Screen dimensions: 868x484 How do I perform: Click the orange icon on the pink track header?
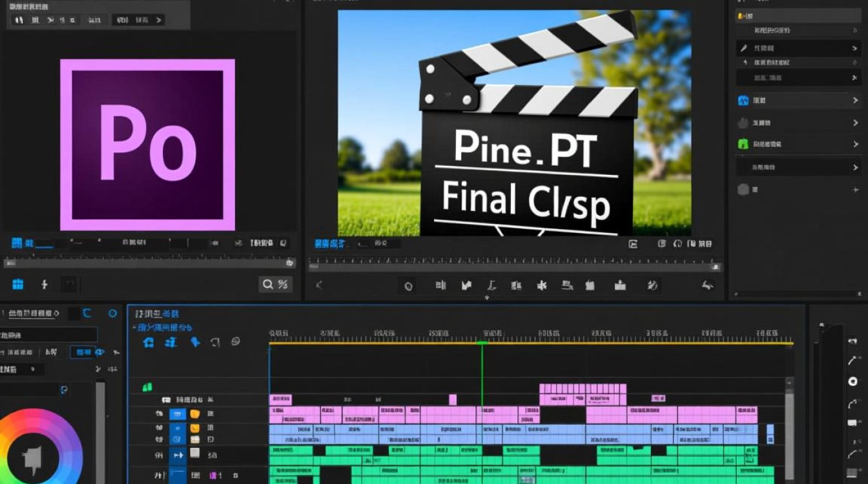tap(194, 414)
